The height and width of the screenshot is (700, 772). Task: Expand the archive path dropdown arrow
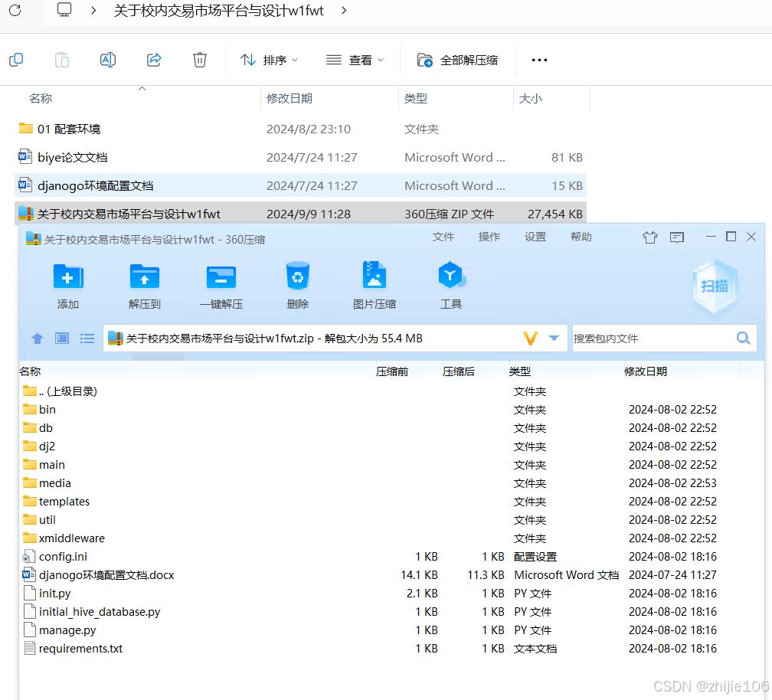(554, 339)
